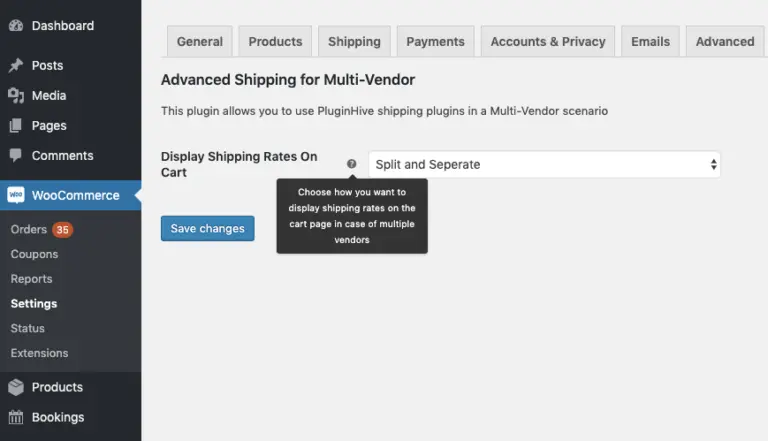Click the Comments speech bubble icon

(x=15, y=156)
